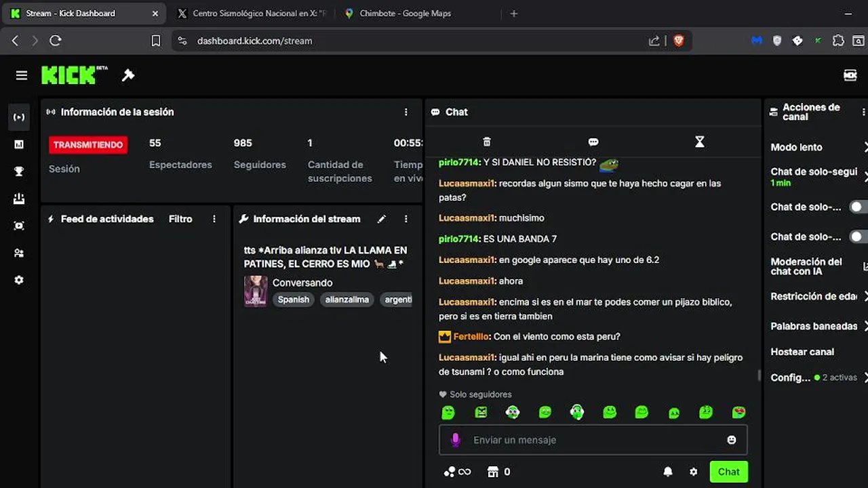The width and height of the screenshot is (868, 488).
Task: Send message with green Chat button
Action: pos(728,472)
